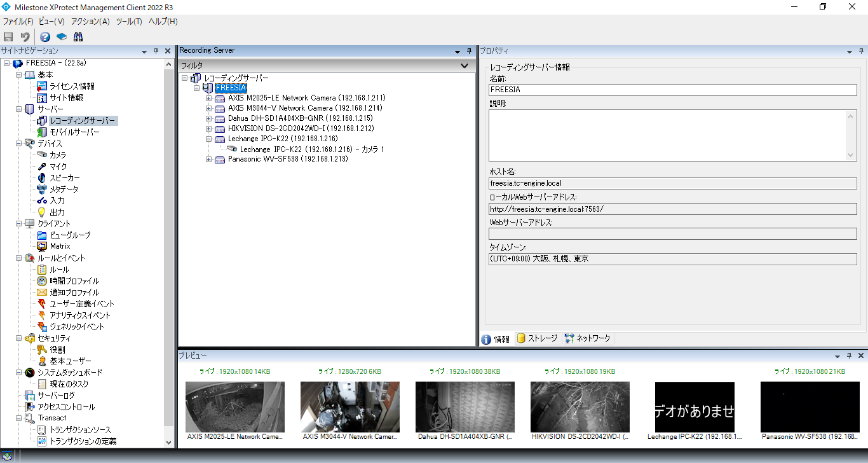This screenshot has width=868, height=463.
Task: Select the スピーカー device icon
Action: click(x=42, y=178)
